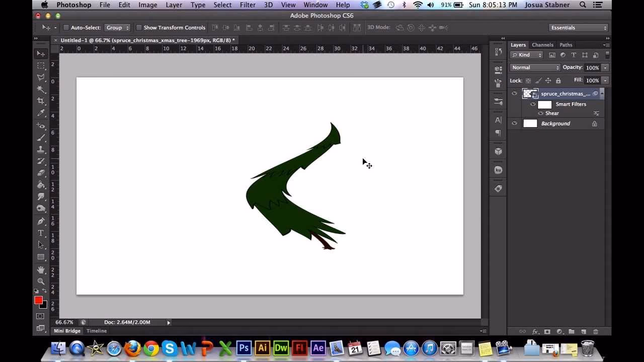Toggle visibility of Smart Filters

point(533,104)
